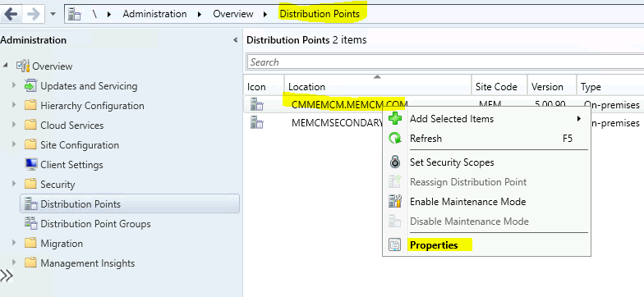Select Migration tree item
The width and height of the screenshot is (644, 297).
62,243
